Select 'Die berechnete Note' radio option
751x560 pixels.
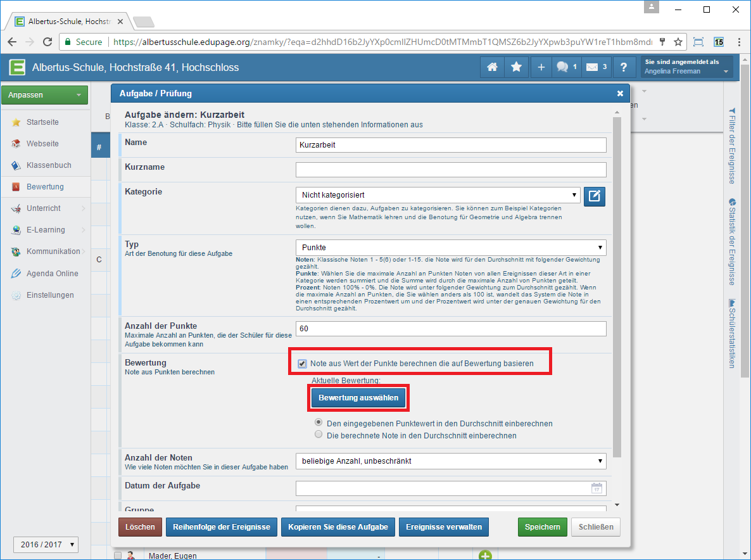[319, 435]
